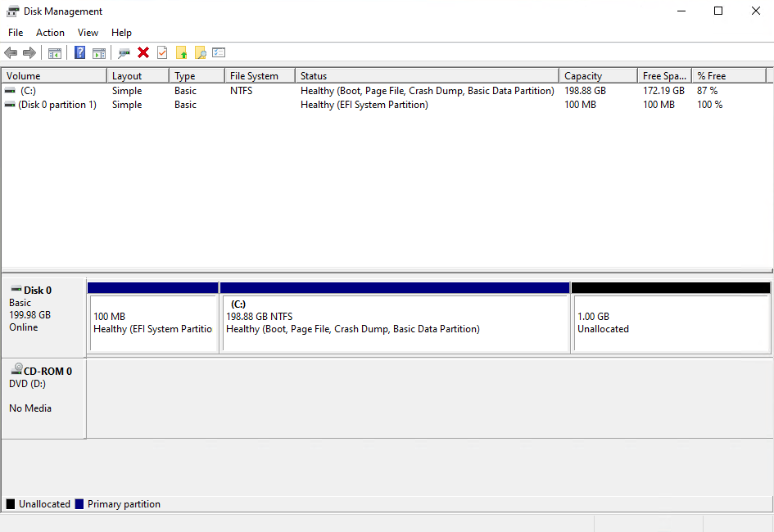Click the Forward arrow toolbar icon
The height and width of the screenshot is (532, 774).
29,53
